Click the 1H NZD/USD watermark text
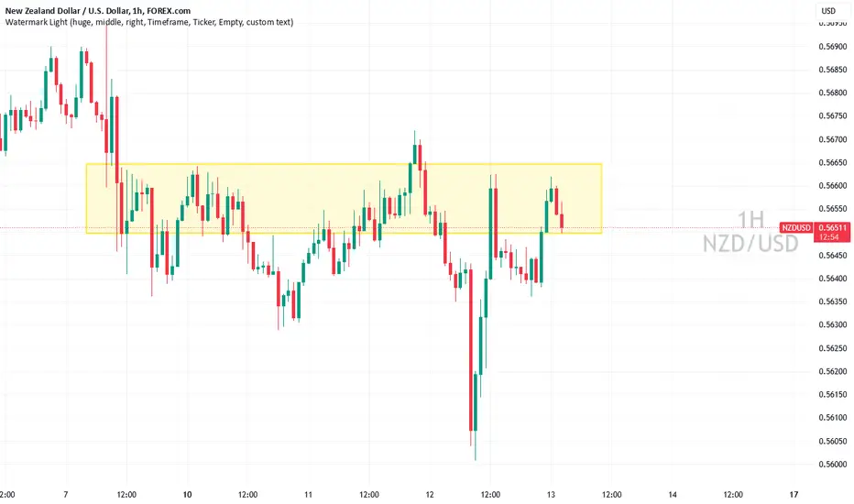854x504 pixels. click(x=750, y=232)
